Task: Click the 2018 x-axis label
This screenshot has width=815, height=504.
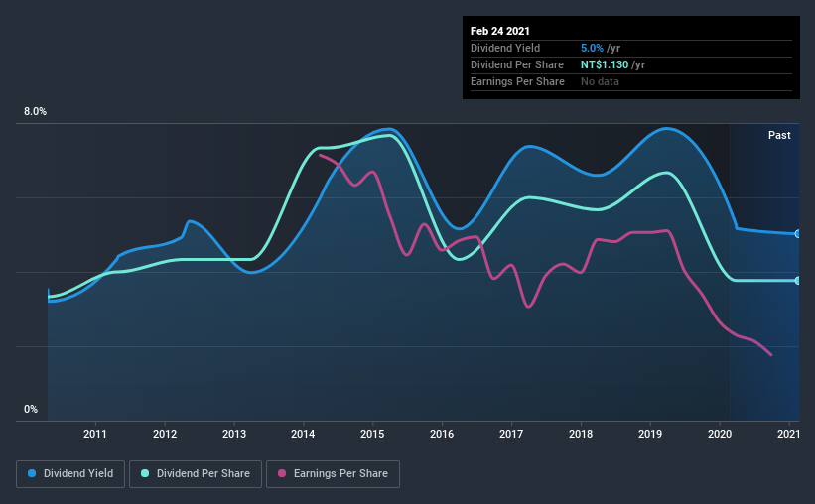Action: (x=581, y=434)
